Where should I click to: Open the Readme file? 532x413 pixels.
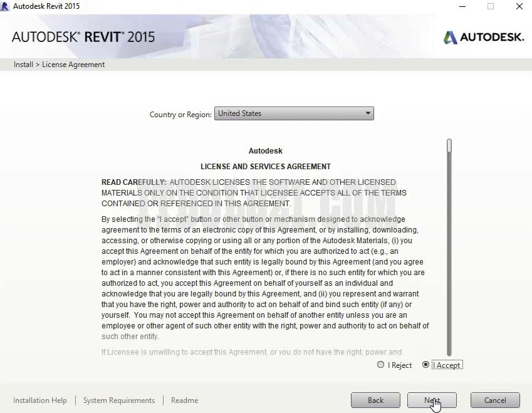pos(184,400)
